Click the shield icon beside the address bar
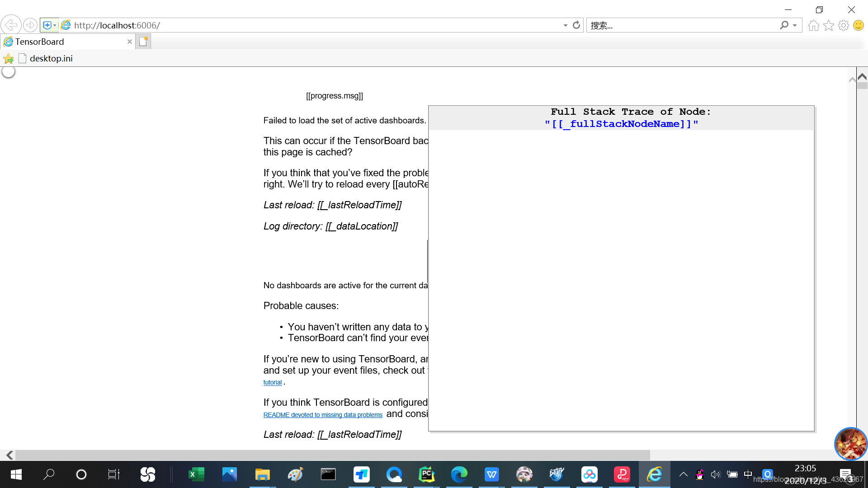 click(47, 25)
